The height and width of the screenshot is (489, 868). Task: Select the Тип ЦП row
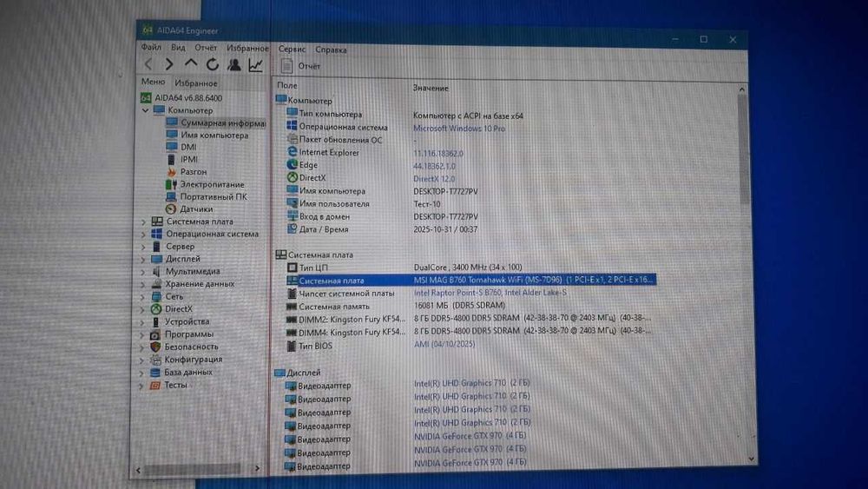pos(404,268)
